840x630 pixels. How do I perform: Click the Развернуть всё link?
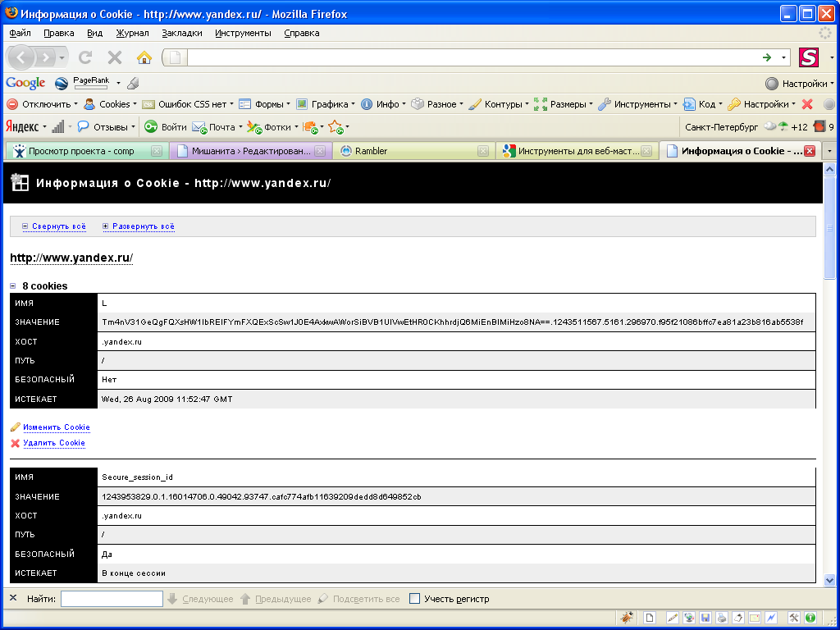click(144, 226)
